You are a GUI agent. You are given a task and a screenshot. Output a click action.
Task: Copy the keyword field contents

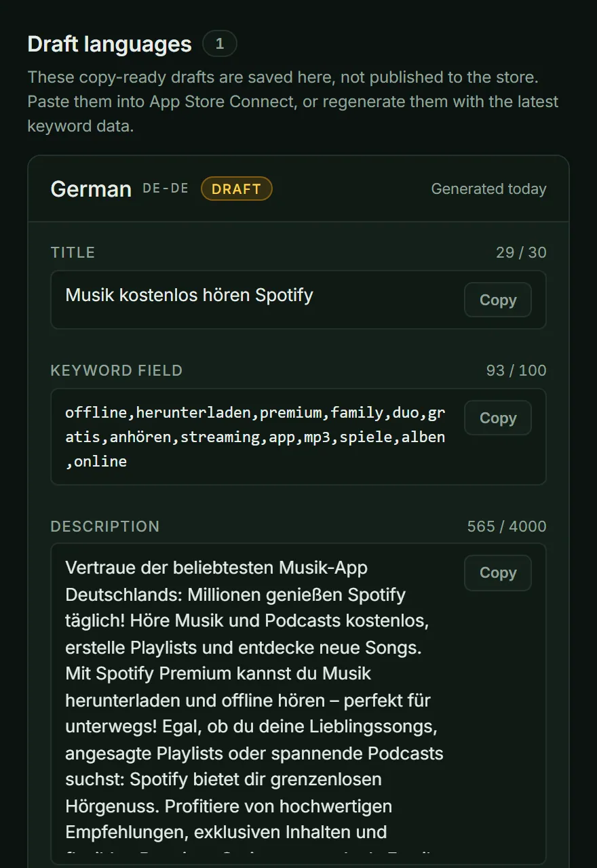498,418
